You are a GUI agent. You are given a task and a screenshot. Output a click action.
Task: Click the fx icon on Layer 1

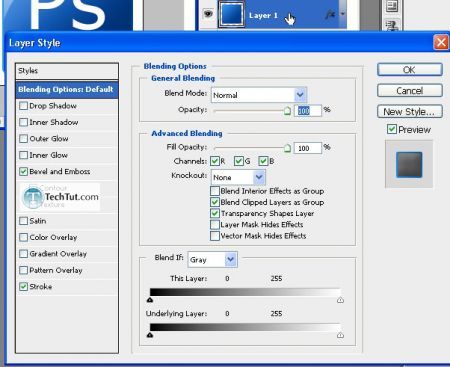(x=330, y=14)
